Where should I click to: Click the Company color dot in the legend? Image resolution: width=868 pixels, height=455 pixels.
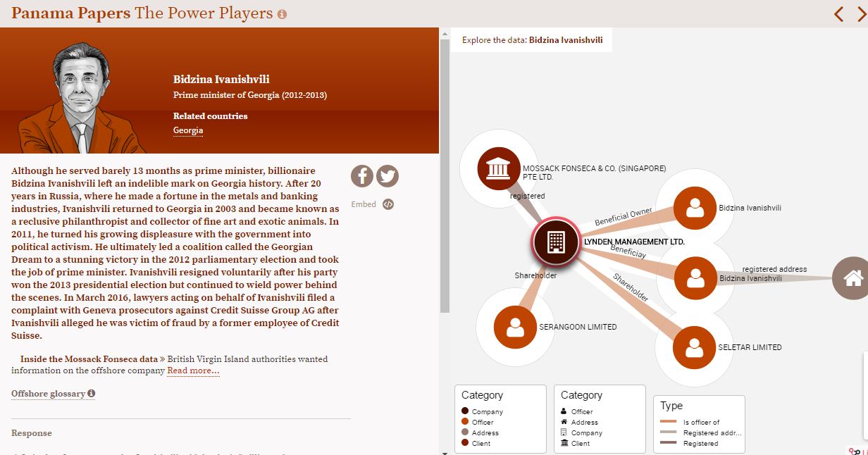(464, 411)
